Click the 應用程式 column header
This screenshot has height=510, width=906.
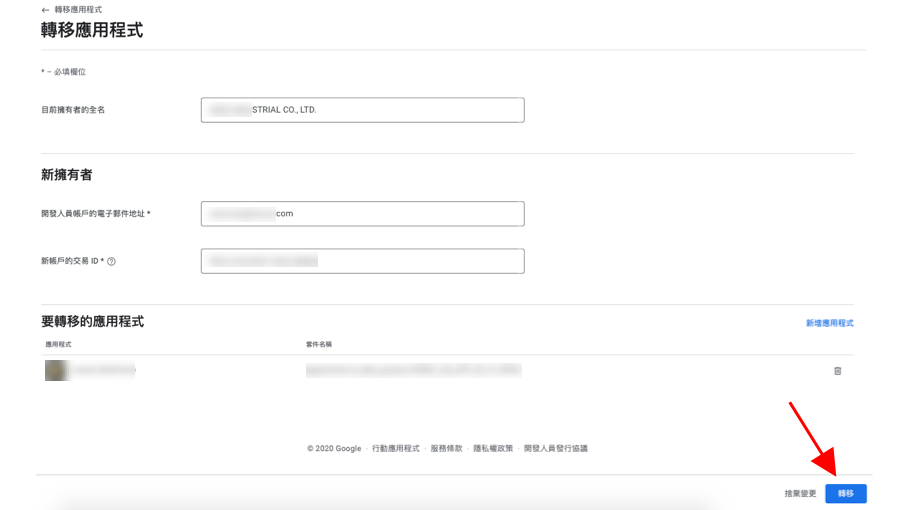pyautogui.click(x=58, y=344)
